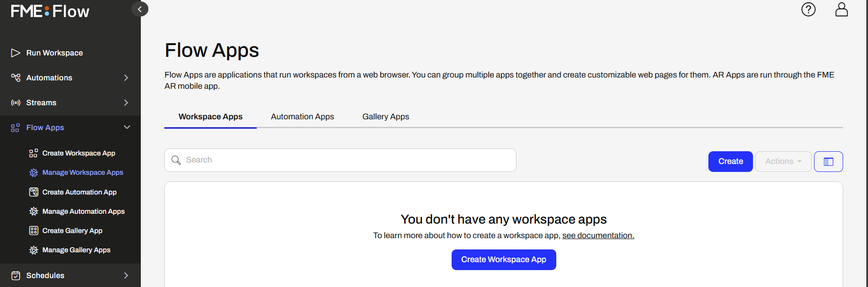Click the search magnifier icon
The image size is (868, 287).
coord(176,160)
